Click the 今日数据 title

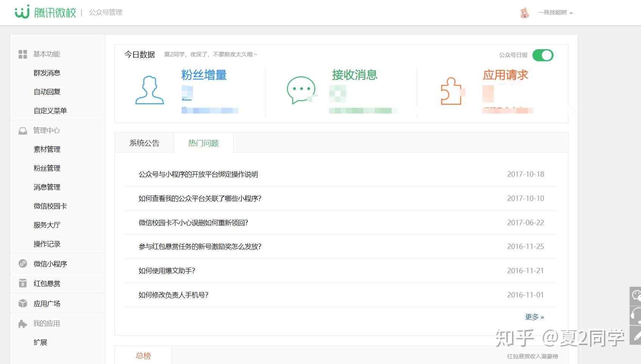tap(140, 54)
